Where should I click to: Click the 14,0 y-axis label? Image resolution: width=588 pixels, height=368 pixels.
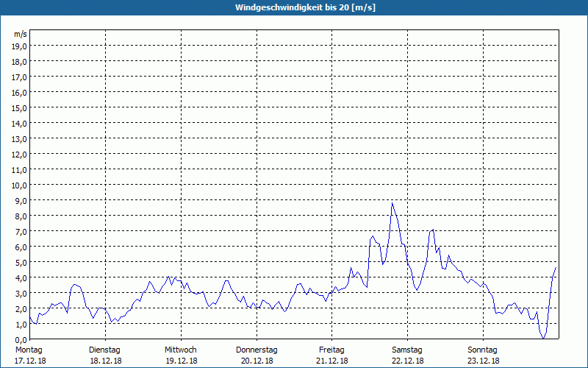point(20,124)
